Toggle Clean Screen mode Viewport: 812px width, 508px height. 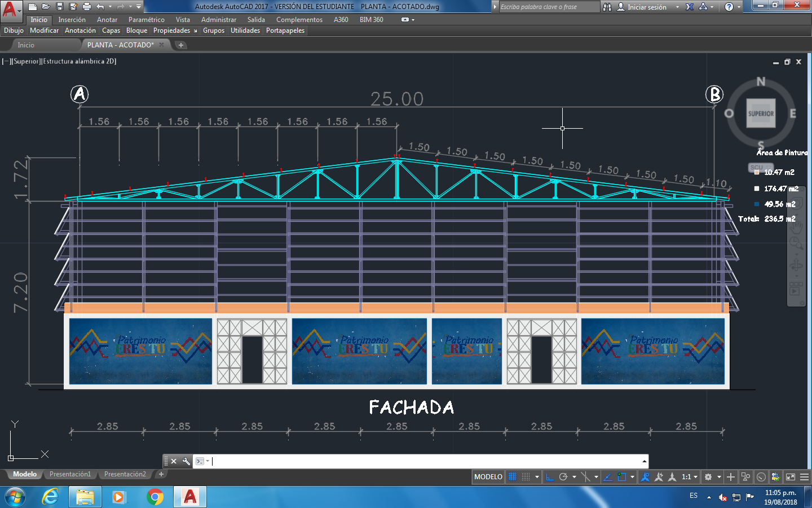(x=791, y=477)
